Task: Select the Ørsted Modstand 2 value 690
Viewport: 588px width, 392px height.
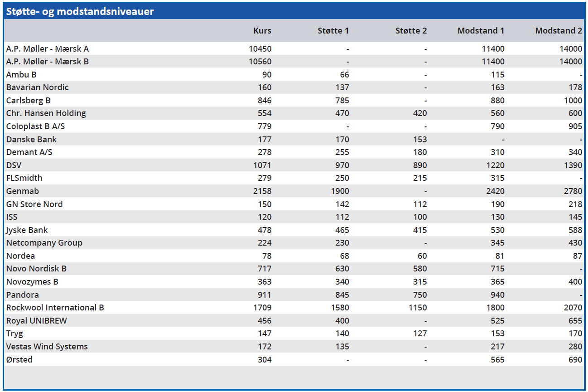Action: [x=575, y=360]
